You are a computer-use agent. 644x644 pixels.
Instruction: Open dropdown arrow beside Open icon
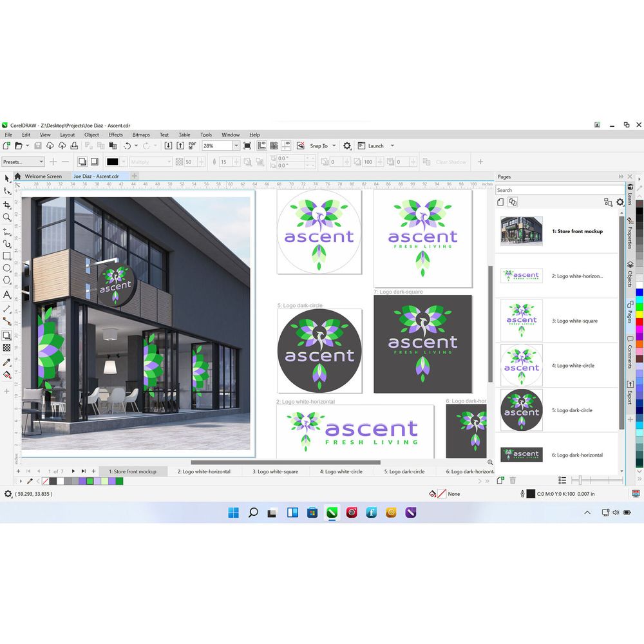(28, 146)
